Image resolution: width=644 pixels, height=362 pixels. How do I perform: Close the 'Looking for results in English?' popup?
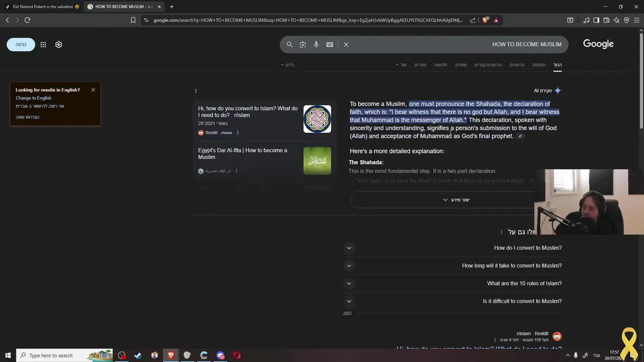(x=93, y=90)
